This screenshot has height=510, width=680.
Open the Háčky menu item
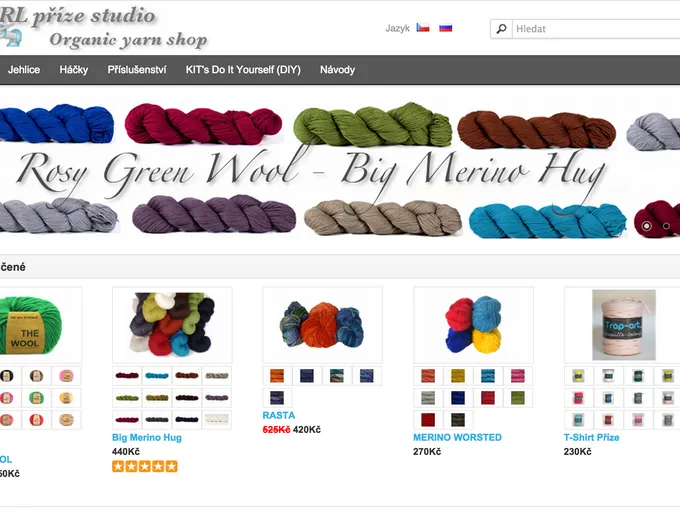click(x=74, y=70)
